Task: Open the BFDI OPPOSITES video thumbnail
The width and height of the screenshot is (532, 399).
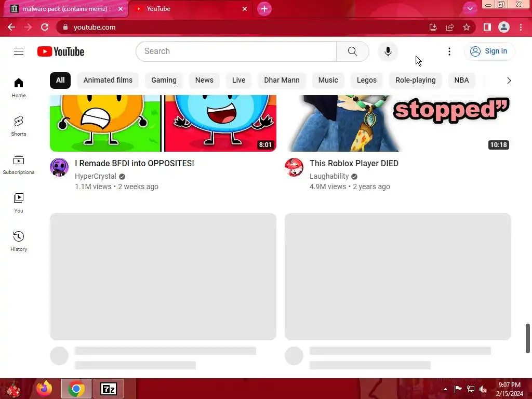Action: (x=163, y=123)
